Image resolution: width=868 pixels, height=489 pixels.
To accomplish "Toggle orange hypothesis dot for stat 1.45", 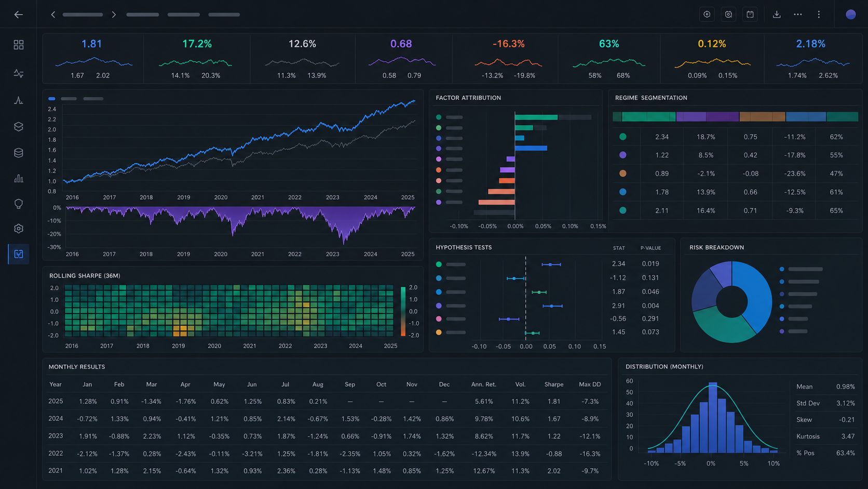I will click(439, 332).
